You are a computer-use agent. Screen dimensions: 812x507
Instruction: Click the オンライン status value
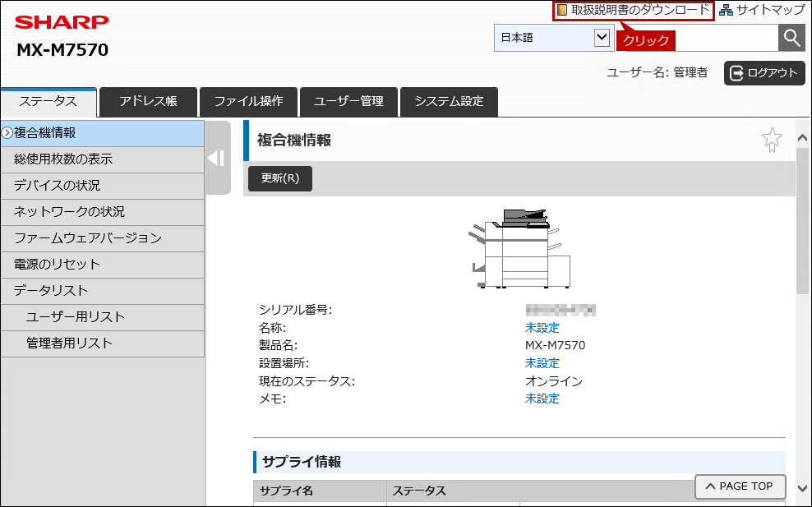[x=554, y=381]
